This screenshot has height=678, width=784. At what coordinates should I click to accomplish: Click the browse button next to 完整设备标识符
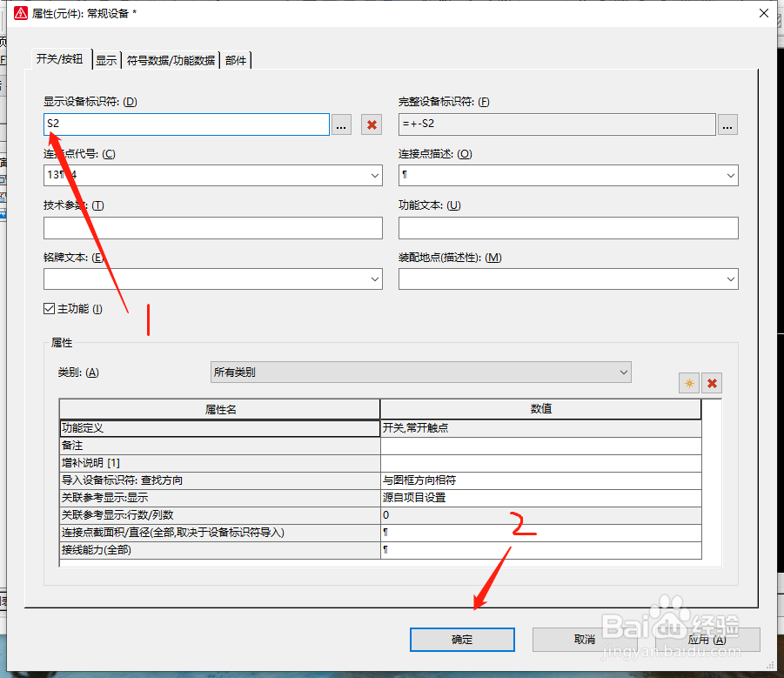pos(727,125)
